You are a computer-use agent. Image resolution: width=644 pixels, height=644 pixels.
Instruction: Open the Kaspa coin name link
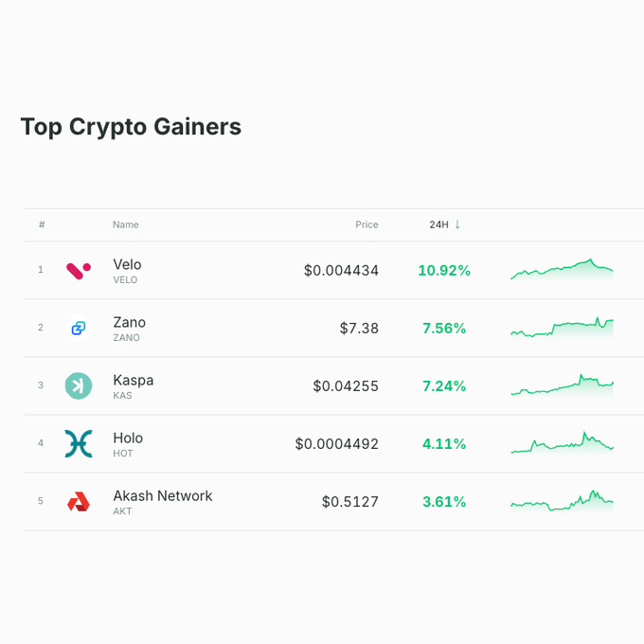(x=133, y=381)
